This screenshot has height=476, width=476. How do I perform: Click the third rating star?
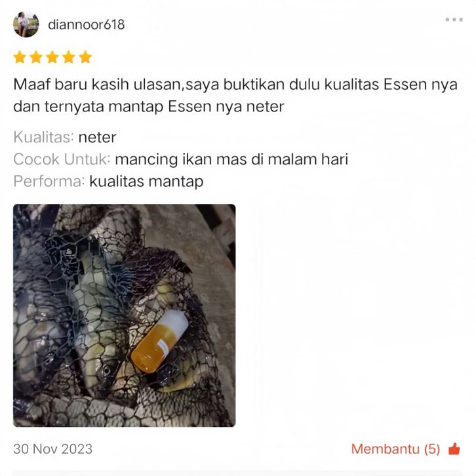pyautogui.click(x=52, y=57)
